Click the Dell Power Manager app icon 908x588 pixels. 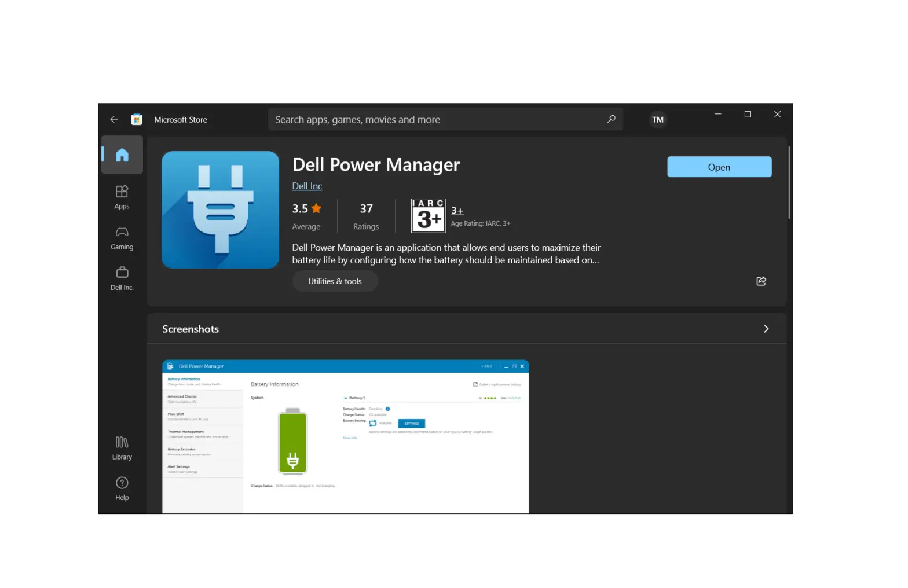[221, 210]
